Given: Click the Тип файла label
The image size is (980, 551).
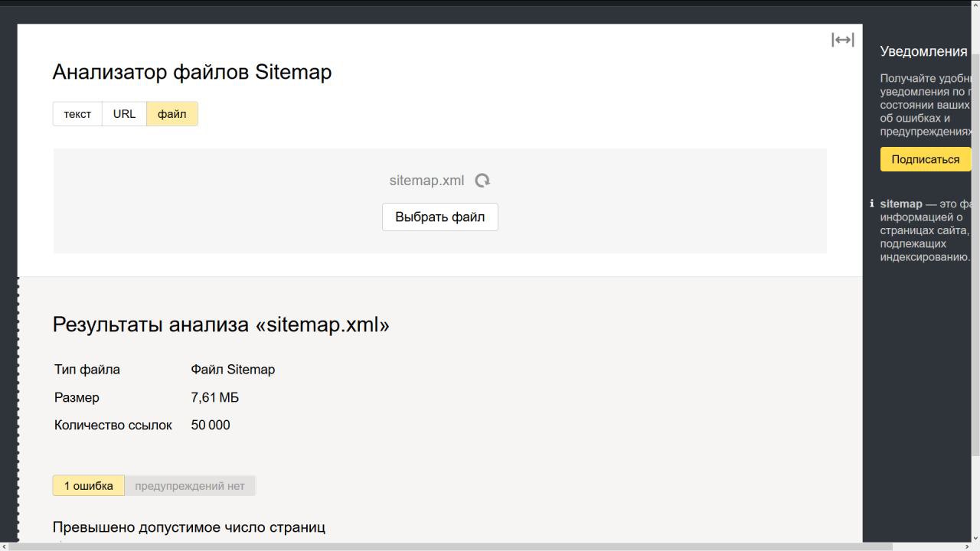Looking at the screenshot, I should click(x=87, y=370).
